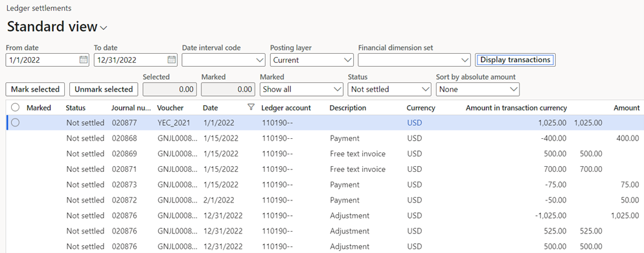Screen dimensions: 644x253
Task: Sort by the Description column header
Action: coord(347,108)
